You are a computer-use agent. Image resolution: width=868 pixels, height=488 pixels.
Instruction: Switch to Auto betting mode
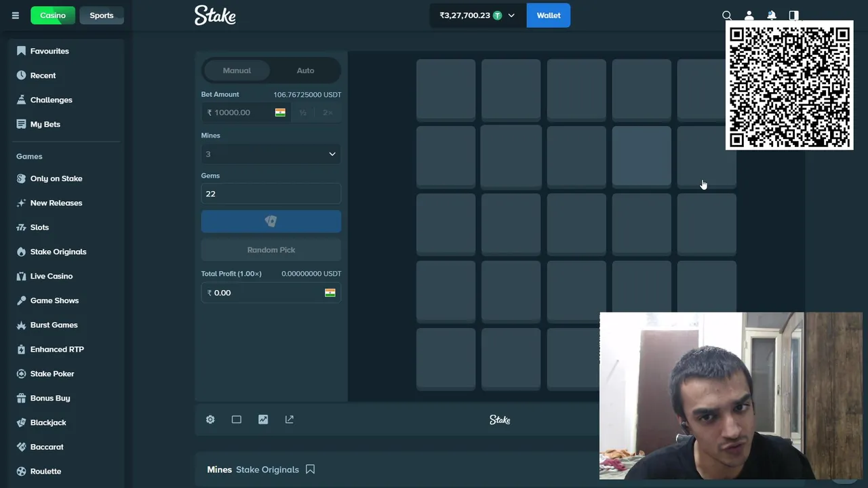pyautogui.click(x=305, y=70)
